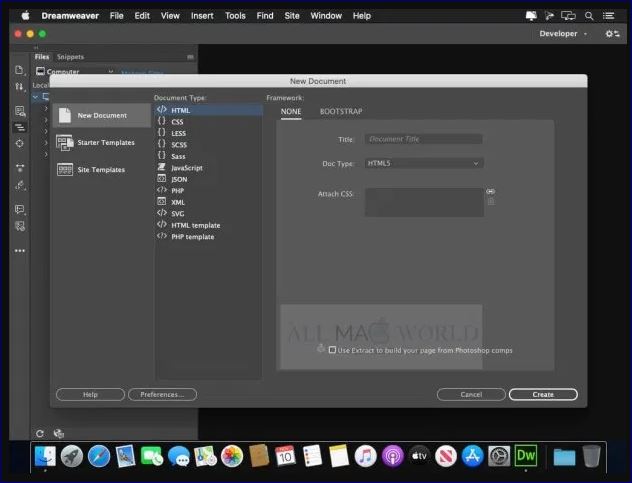Click the live view options icon

pos(20,111)
